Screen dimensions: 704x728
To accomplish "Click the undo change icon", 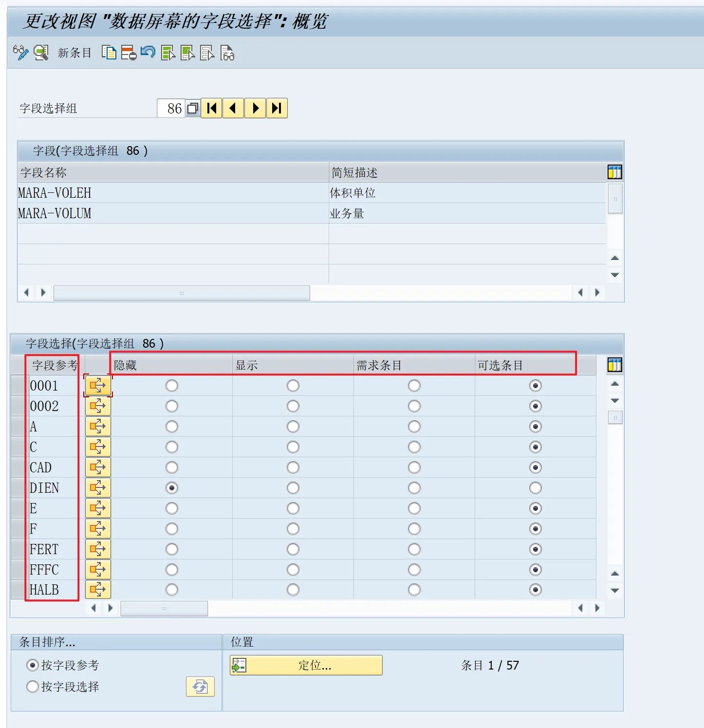I will point(148,52).
